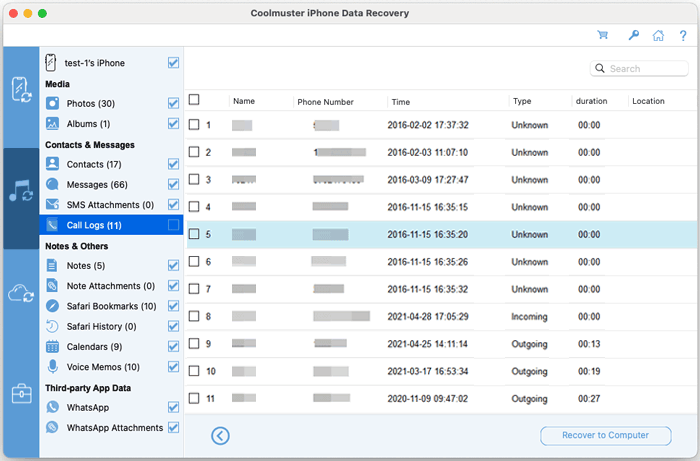Open the toolbox briefcase sidebar icon
700x461 pixels.
21,394
